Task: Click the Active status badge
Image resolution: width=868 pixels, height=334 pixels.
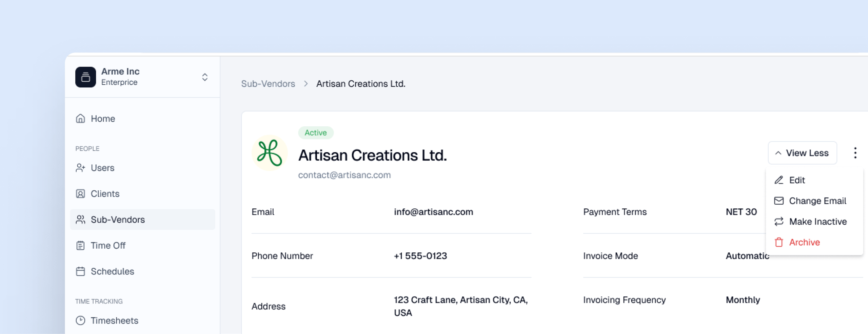Action: click(315, 133)
